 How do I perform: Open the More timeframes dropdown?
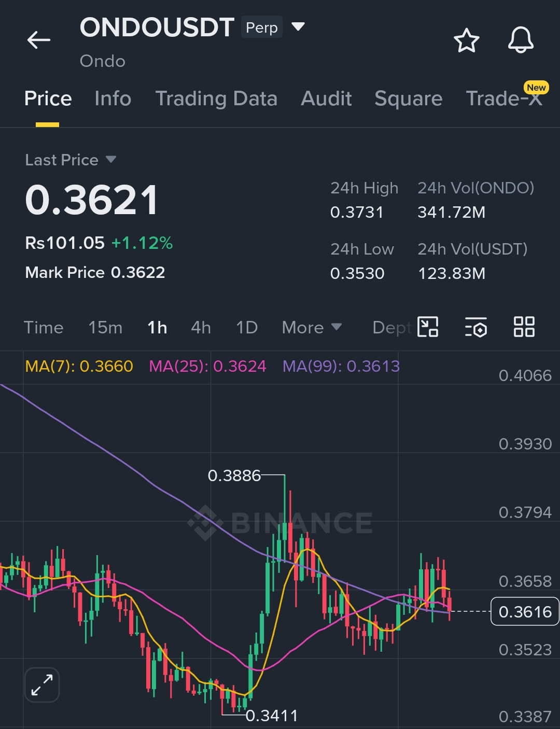[312, 328]
